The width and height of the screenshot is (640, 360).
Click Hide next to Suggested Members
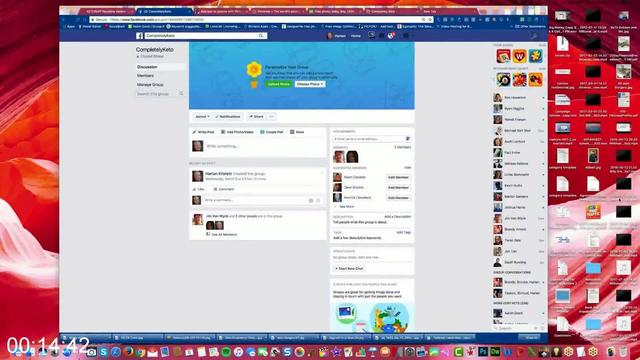tap(407, 168)
